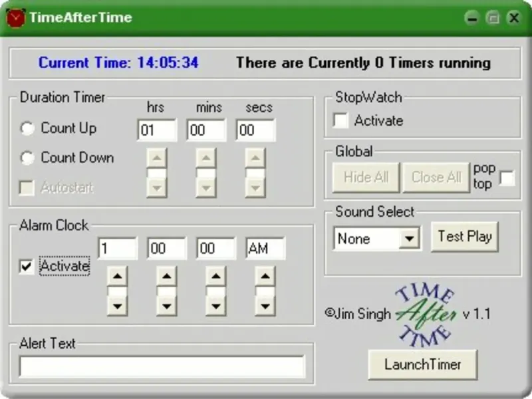The image size is (532, 399).
Task: Decrease Duration Timer hrs with down arrow
Action: click(x=157, y=188)
